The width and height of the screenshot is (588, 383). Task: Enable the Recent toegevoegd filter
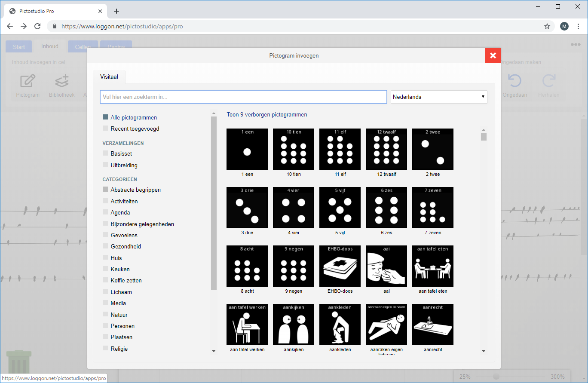(x=105, y=129)
